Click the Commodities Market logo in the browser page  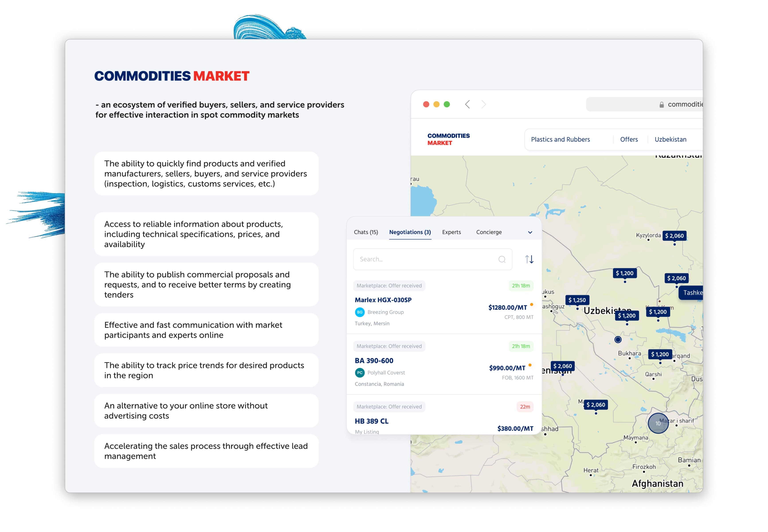tap(448, 139)
